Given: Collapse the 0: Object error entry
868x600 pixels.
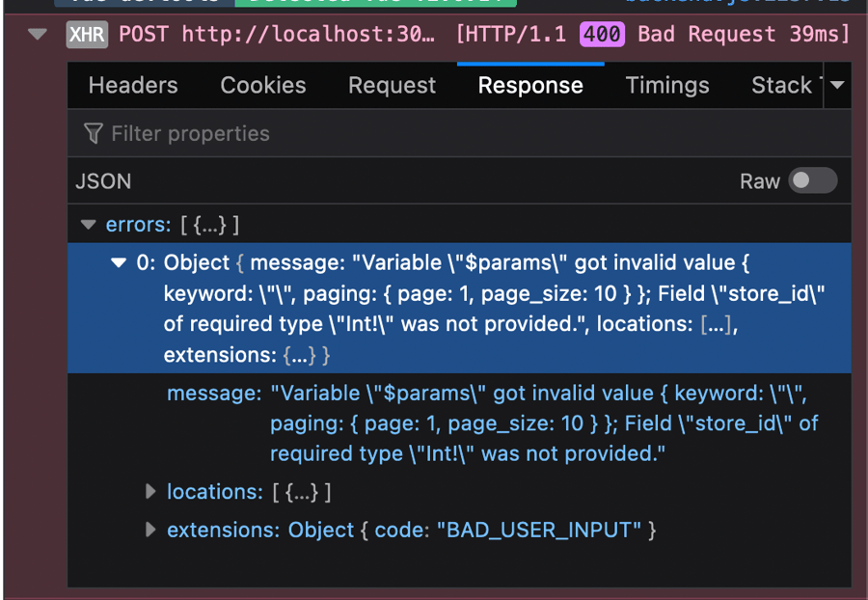Looking at the screenshot, I should coord(119,262).
